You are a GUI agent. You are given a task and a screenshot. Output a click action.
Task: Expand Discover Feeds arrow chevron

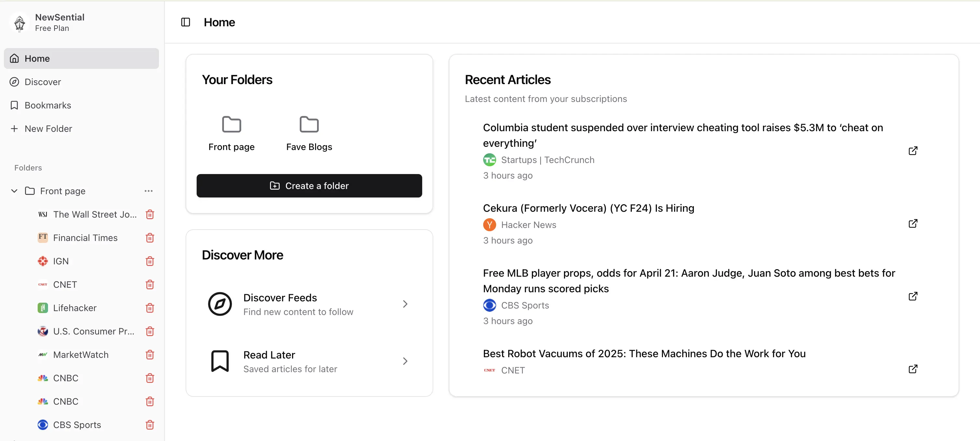point(405,304)
